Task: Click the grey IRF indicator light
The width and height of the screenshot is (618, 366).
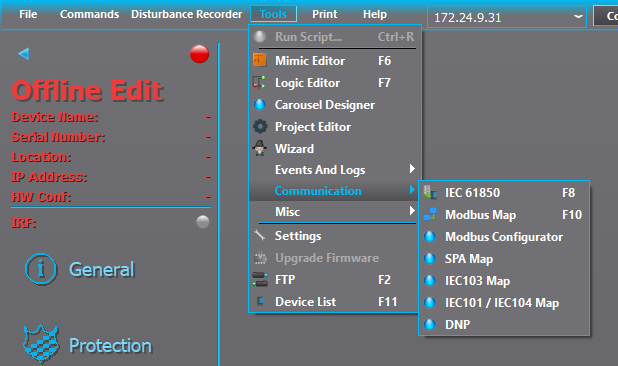Action: pyautogui.click(x=203, y=222)
